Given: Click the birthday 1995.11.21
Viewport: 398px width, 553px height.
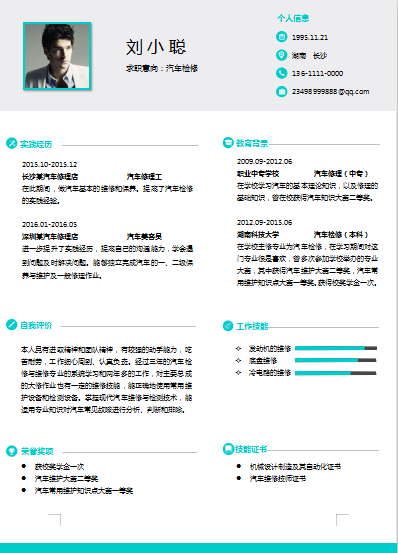Looking at the screenshot, I should point(310,37).
